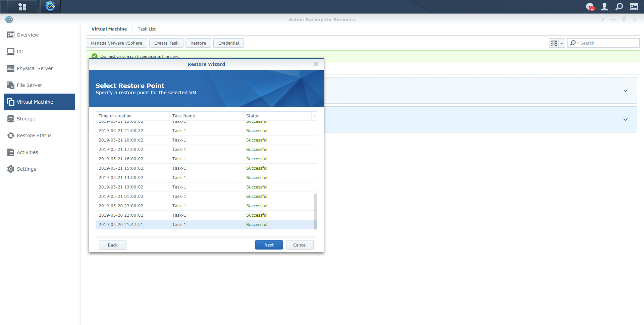
Task: Sort by Task Name column header
Action: (206, 116)
